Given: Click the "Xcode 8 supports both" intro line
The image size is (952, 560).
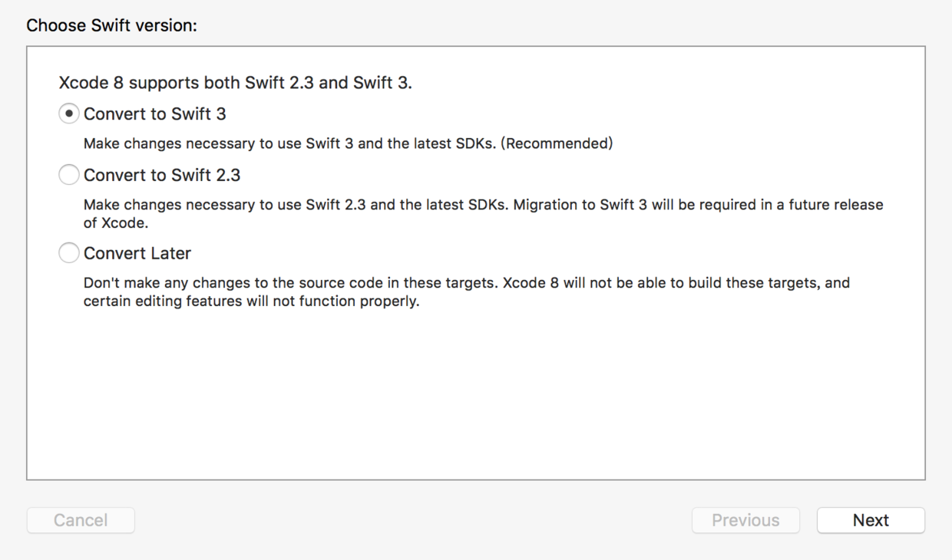Looking at the screenshot, I should pos(235,83).
